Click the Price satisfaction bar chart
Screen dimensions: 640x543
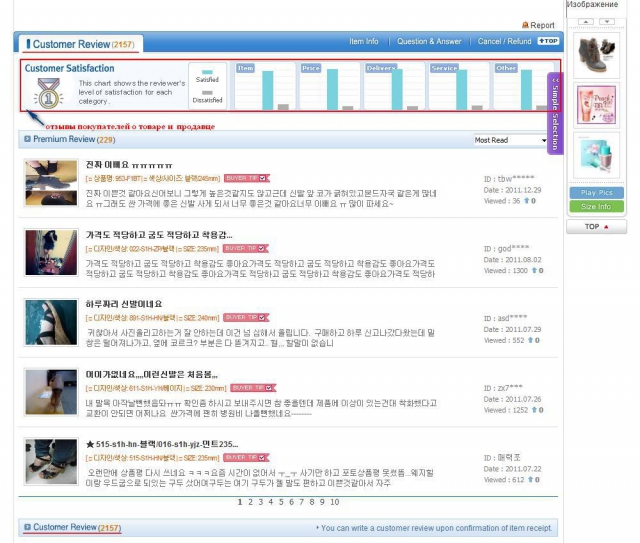[329, 86]
